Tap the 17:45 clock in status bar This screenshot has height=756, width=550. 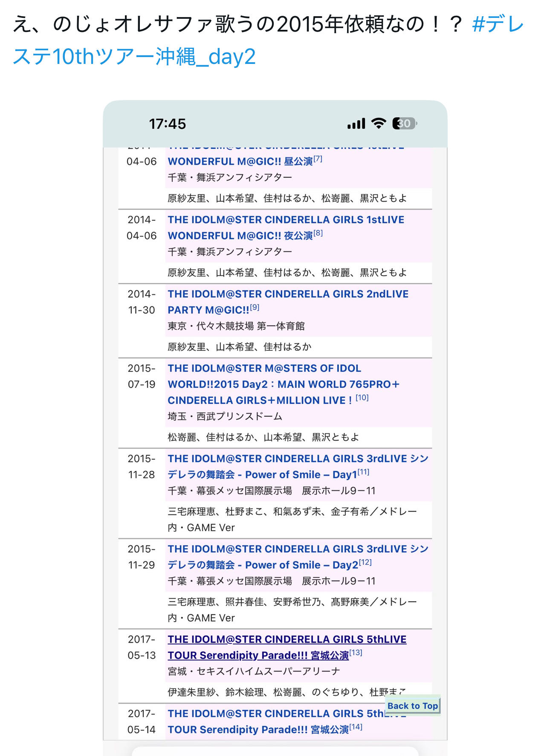click(167, 124)
